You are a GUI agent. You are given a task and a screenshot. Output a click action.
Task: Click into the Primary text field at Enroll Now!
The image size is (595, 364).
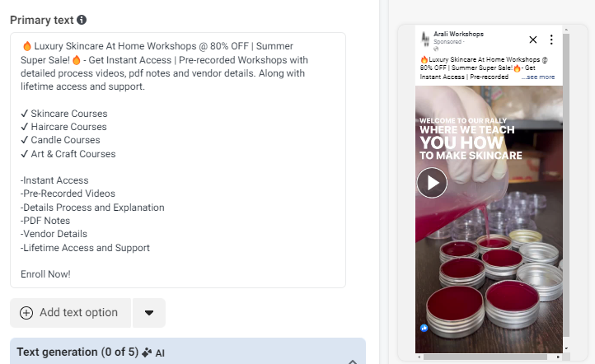pos(45,274)
